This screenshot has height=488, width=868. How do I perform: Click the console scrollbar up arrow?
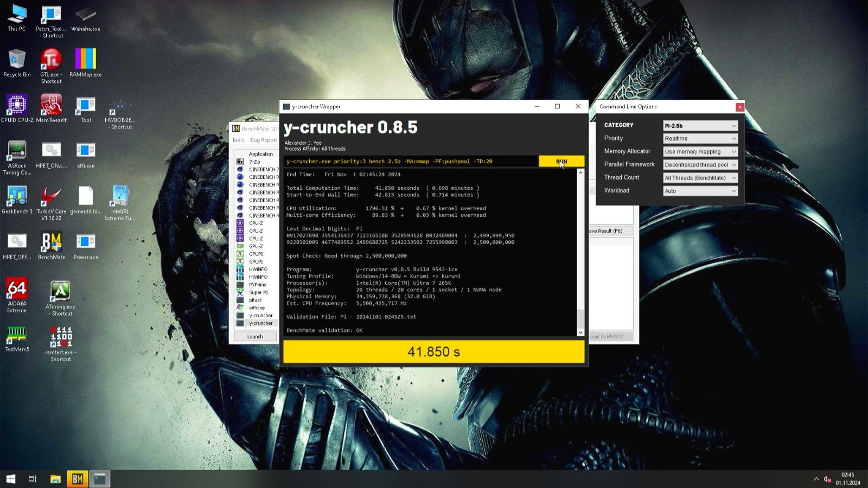580,173
